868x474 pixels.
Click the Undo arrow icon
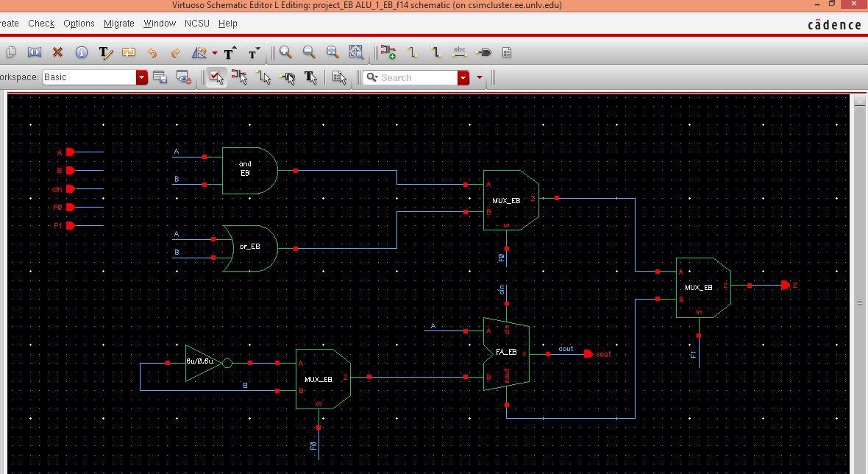pos(152,52)
